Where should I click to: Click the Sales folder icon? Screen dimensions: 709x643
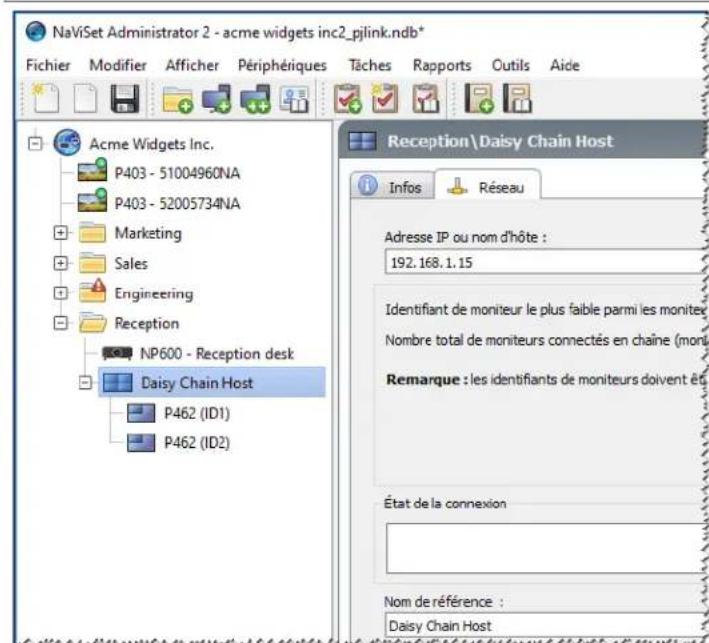tap(92, 263)
